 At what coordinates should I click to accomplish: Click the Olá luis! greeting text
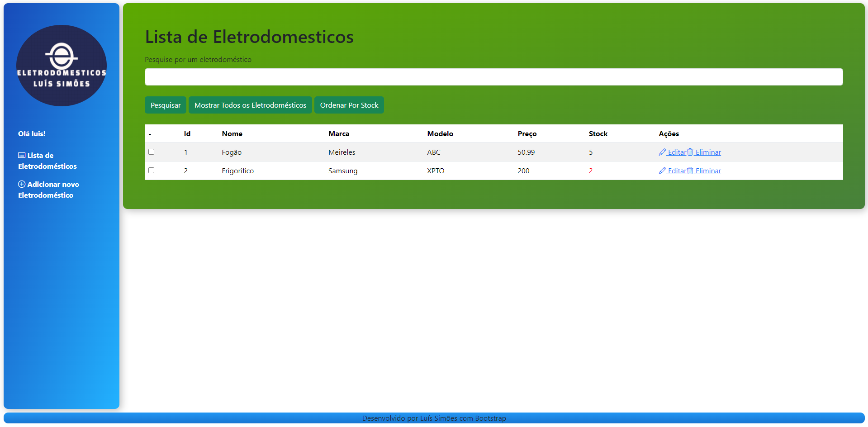click(32, 134)
